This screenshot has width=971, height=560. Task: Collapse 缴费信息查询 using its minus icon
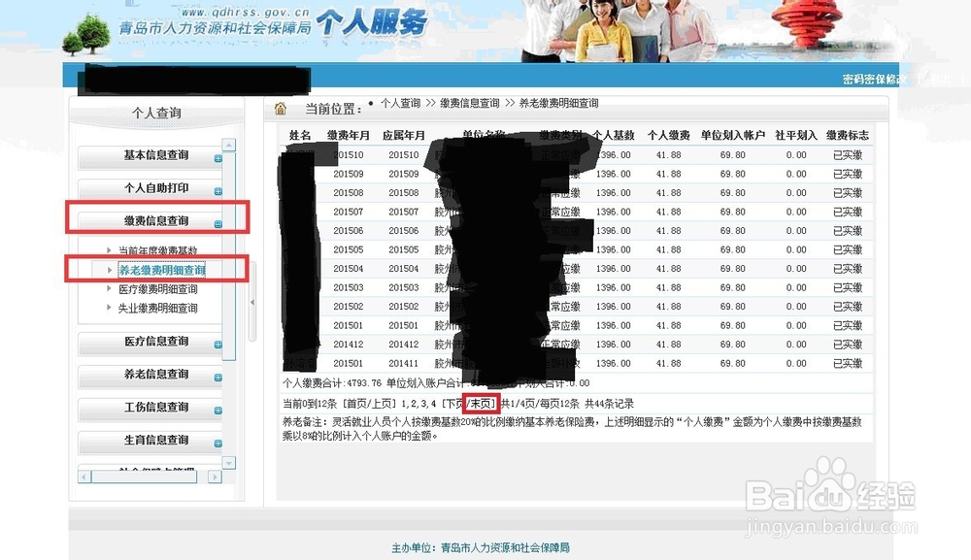coord(218,224)
